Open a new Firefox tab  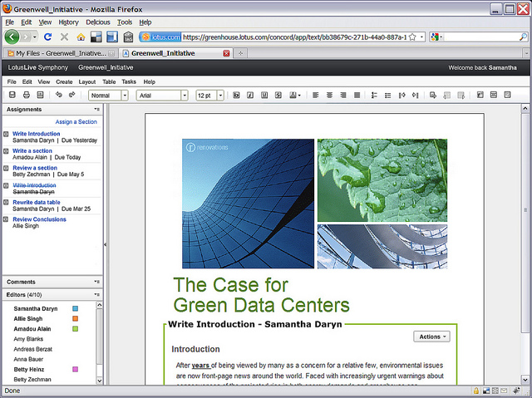[x=240, y=53]
